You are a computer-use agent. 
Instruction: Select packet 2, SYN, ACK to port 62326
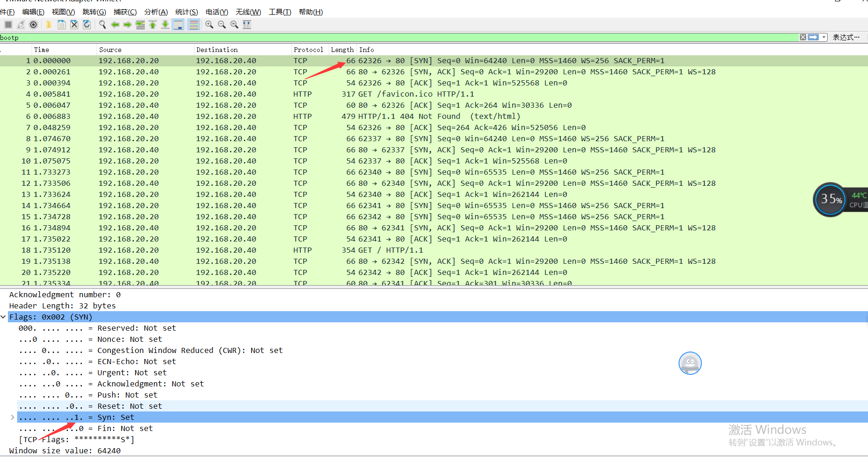434,72
